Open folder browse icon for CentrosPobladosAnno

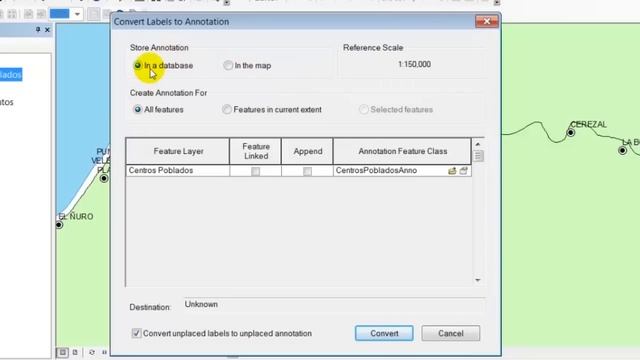pos(452,171)
